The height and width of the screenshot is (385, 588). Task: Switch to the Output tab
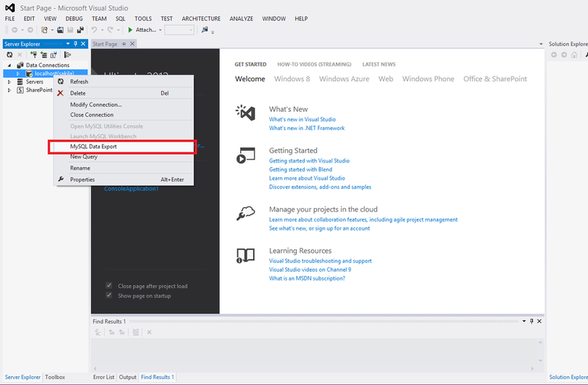pyautogui.click(x=127, y=377)
